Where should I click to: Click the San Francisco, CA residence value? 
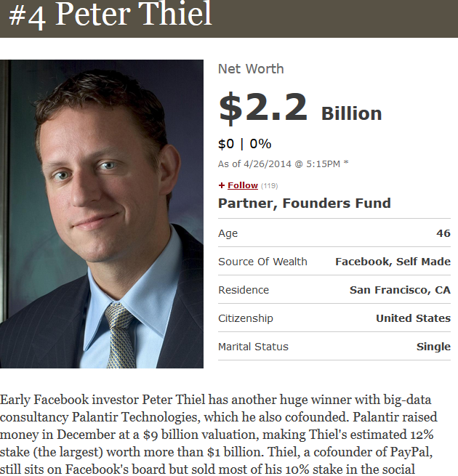[400, 290]
